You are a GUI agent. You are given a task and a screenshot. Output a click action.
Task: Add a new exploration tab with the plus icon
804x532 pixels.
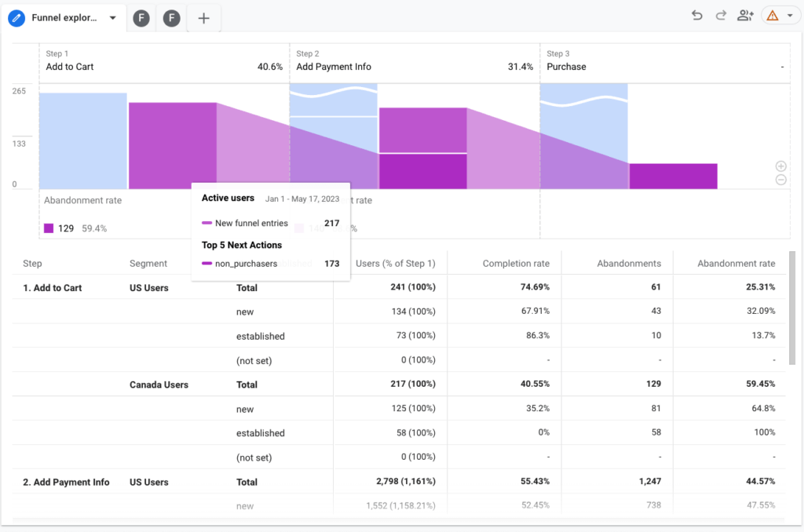(x=203, y=17)
